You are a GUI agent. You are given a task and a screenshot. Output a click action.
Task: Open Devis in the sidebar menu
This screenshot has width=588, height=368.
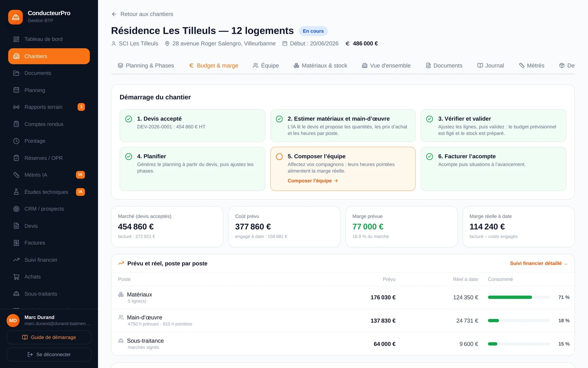[x=49, y=226]
